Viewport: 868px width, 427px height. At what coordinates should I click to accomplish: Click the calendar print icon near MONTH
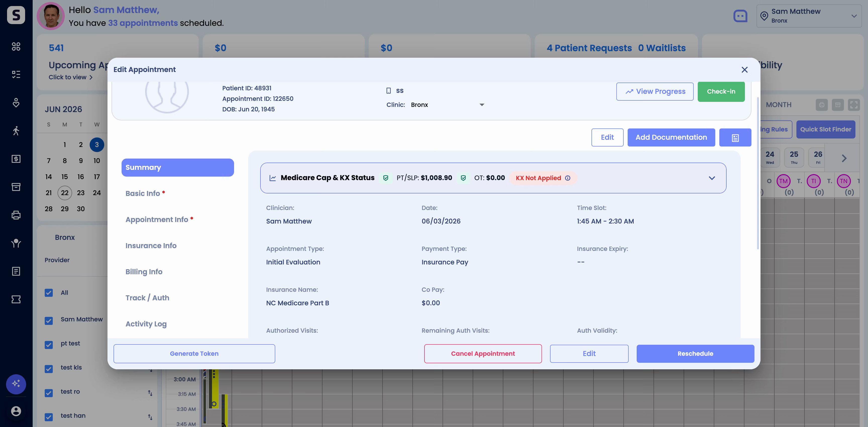(822, 105)
